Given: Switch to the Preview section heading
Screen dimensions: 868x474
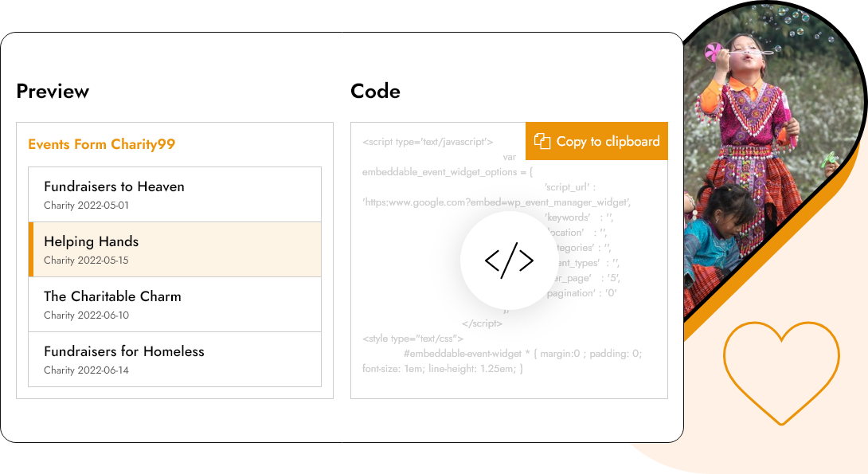Looking at the screenshot, I should (53, 92).
